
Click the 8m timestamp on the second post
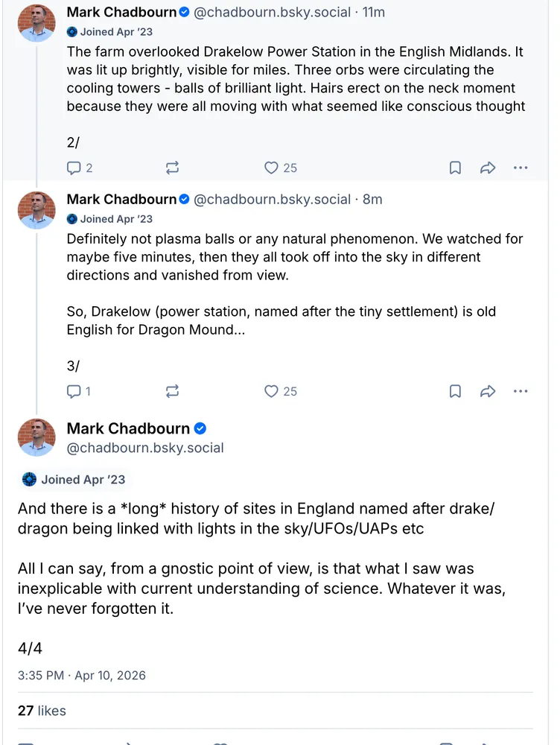(372, 199)
